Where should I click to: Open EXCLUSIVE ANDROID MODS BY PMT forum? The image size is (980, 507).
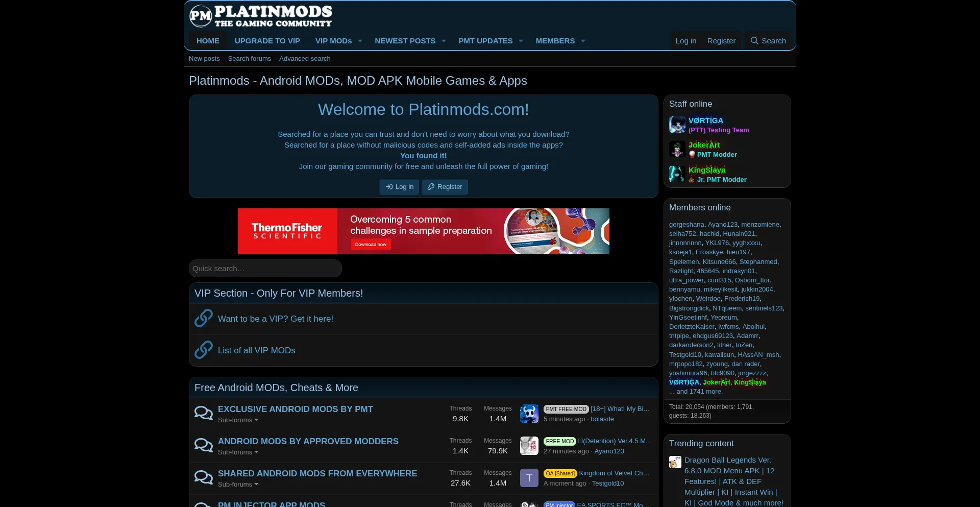(296, 409)
